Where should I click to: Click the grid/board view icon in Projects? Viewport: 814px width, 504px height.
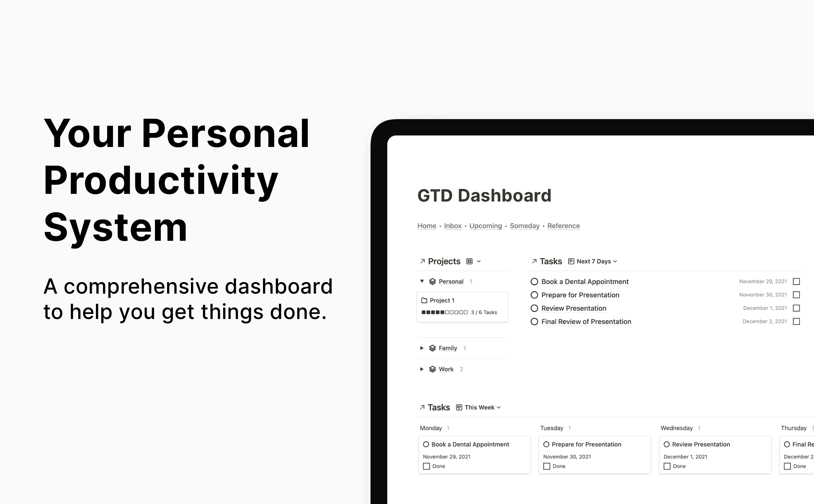pyautogui.click(x=470, y=261)
